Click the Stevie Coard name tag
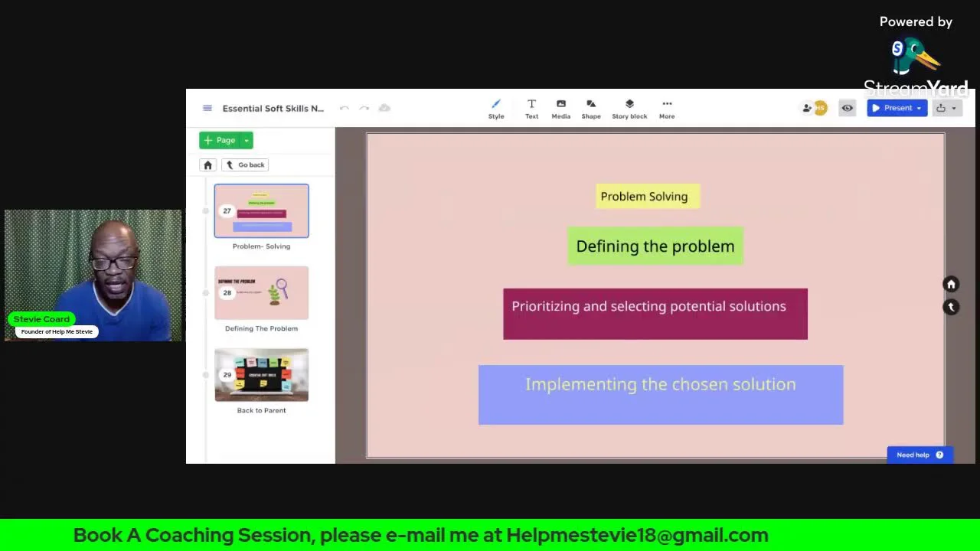 (x=41, y=319)
